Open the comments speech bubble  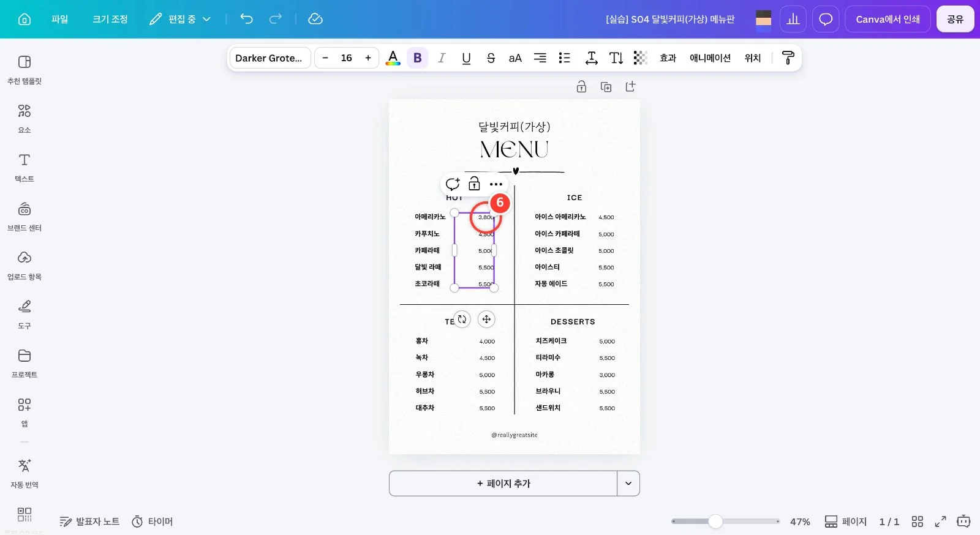point(826,19)
